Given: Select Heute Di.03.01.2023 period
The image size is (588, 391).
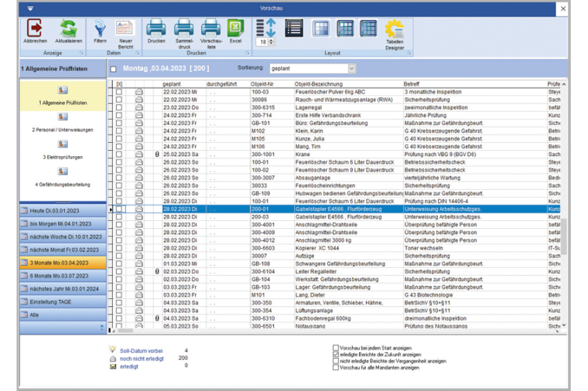Looking at the screenshot, I should point(63,211).
